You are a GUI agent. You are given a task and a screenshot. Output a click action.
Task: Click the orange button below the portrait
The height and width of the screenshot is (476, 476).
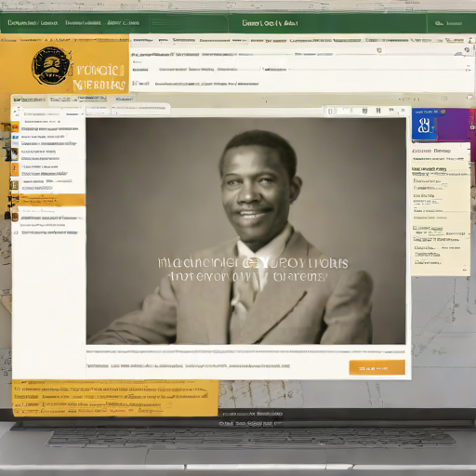click(x=377, y=367)
